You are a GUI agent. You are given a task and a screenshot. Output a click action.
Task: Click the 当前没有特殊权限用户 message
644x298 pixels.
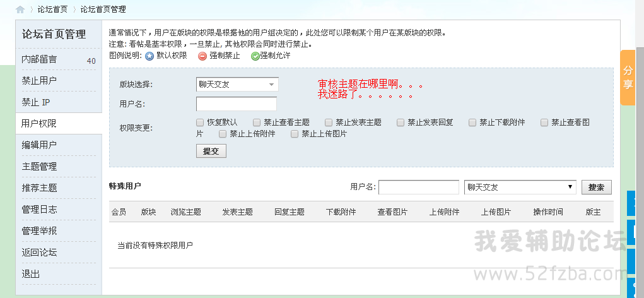tap(155, 246)
